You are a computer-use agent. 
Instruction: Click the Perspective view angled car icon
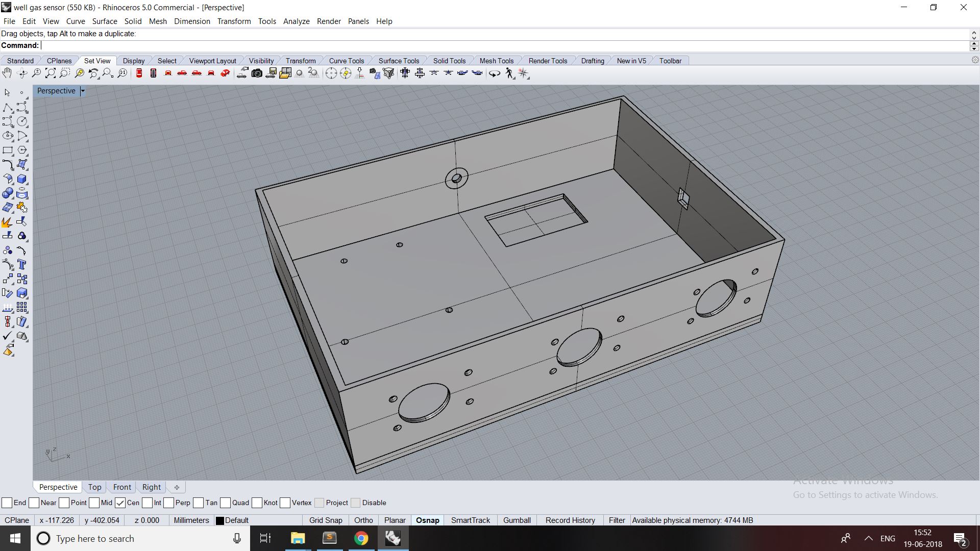pos(225,73)
